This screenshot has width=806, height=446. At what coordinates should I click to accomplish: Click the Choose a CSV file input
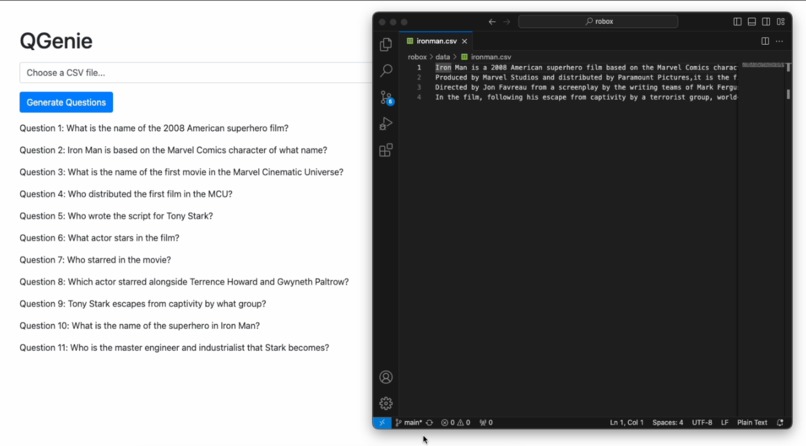(196, 72)
